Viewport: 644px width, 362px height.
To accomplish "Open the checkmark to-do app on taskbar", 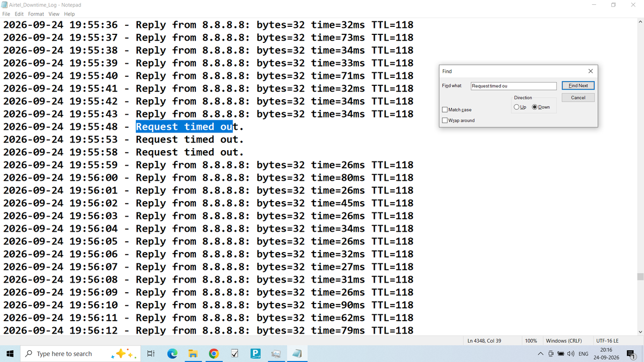I will [234, 354].
